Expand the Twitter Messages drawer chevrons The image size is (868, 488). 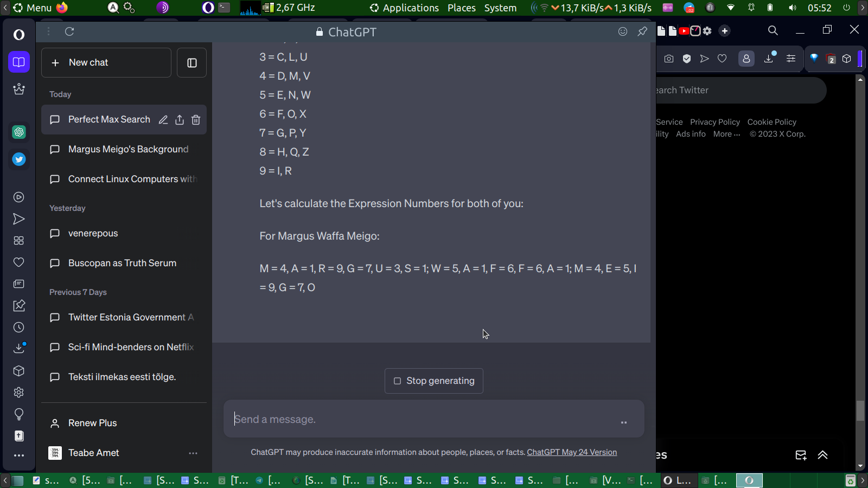tap(823, 455)
